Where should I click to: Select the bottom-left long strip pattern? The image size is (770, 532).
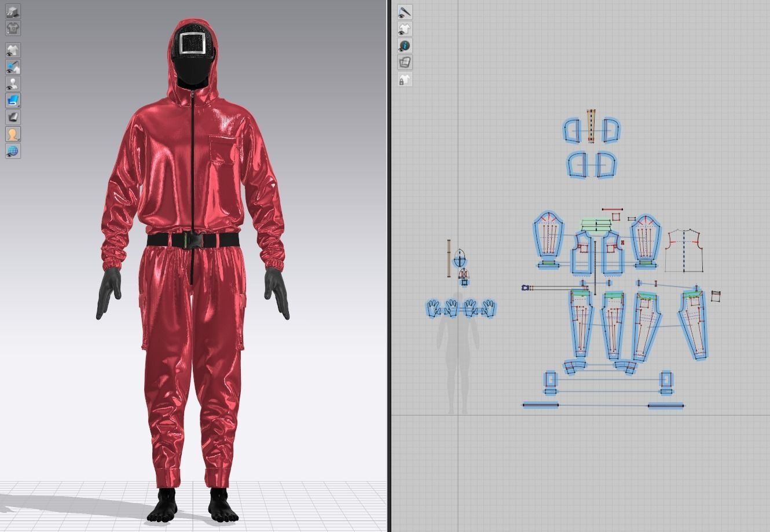(x=541, y=405)
